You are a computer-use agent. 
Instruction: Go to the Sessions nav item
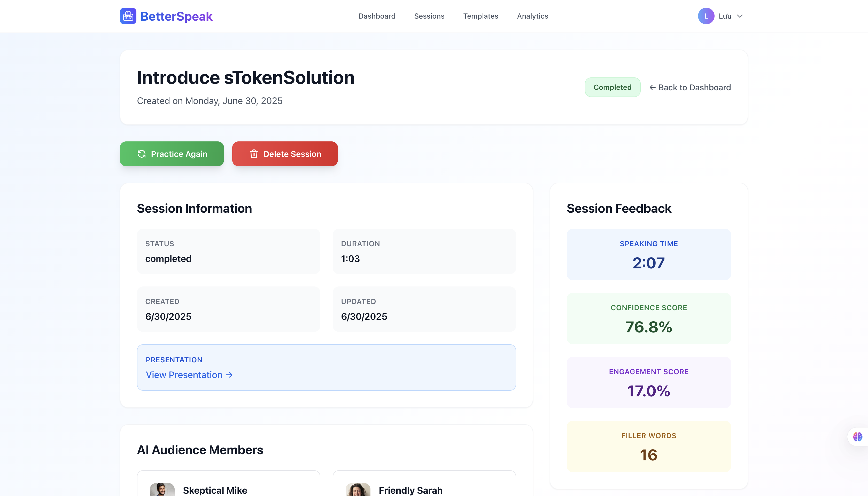click(429, 16)
